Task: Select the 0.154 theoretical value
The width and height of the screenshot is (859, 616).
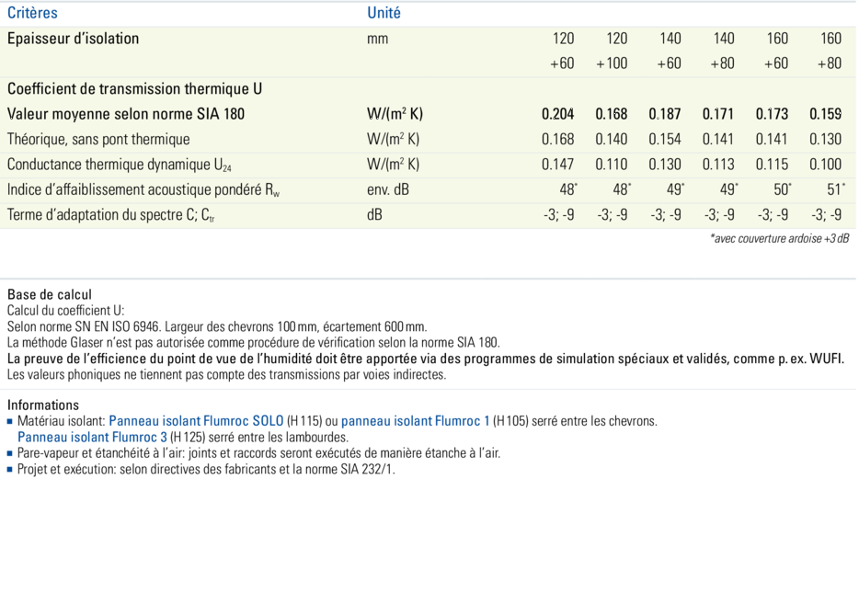Action: [665, 140]
